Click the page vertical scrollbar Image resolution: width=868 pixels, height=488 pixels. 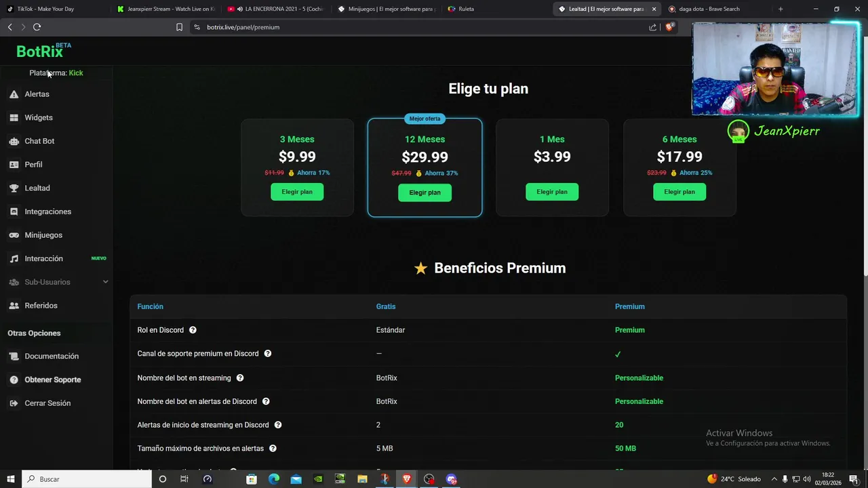[x=865, y=156]
